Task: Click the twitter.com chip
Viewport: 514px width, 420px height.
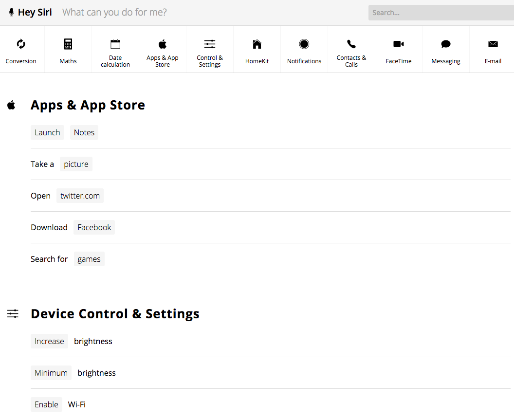Action: (x=80, y=196)
